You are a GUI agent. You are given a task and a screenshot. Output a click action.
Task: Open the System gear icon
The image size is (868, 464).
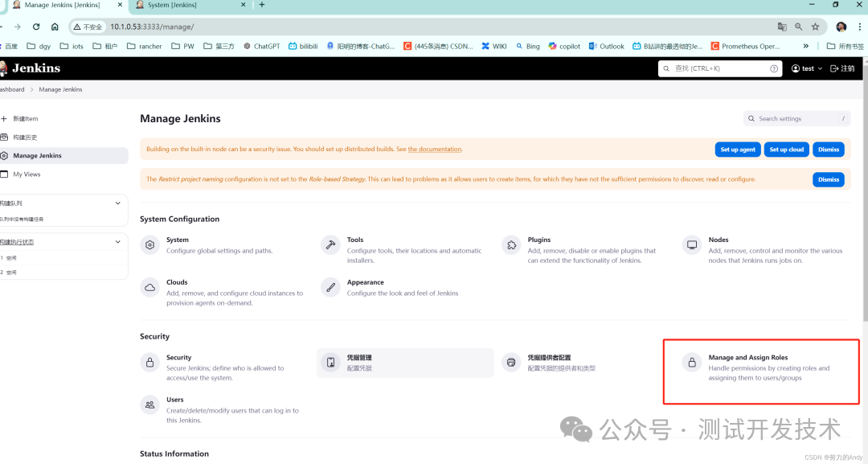(x=150, y=244)
